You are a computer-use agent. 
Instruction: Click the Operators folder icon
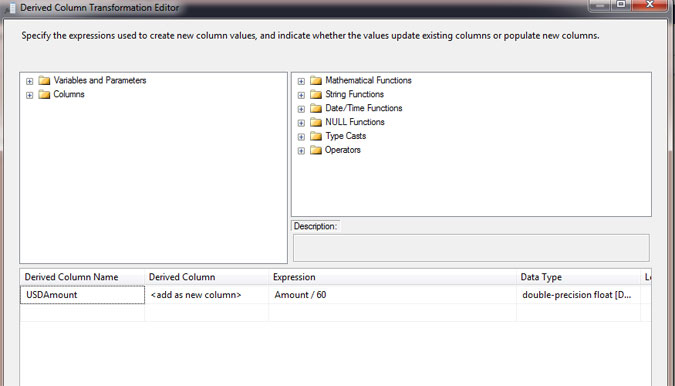tap(316, 150)
